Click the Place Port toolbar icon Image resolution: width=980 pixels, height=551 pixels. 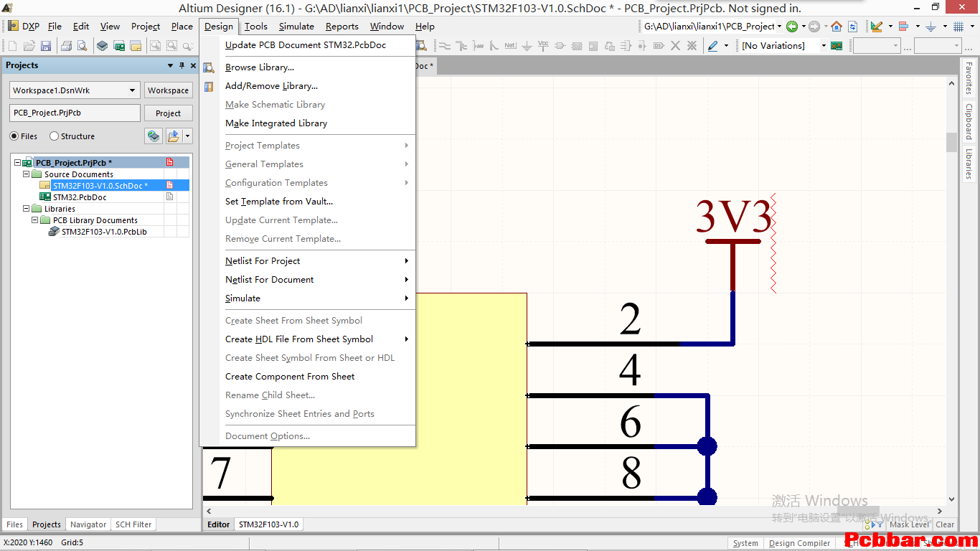click(x=659, y=46)
